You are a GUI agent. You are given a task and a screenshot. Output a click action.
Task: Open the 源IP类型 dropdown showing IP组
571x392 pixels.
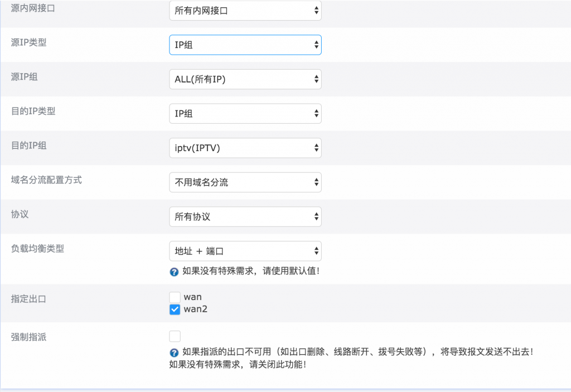click(x=245, y=45)
